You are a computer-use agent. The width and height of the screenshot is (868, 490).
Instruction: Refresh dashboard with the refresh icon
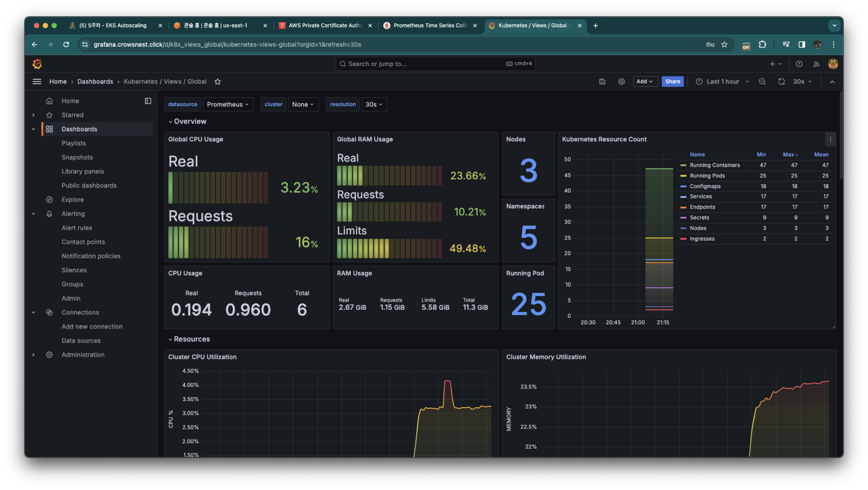coord(781,82)
